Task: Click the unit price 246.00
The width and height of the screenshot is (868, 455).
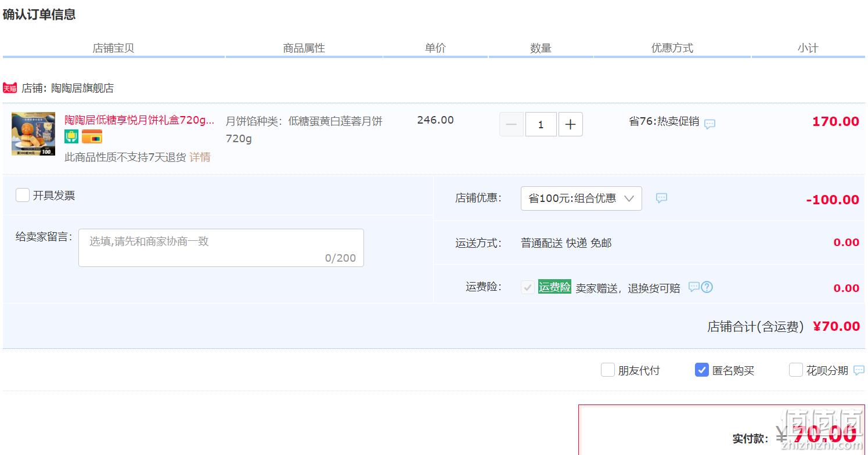Action: [435, 120]
